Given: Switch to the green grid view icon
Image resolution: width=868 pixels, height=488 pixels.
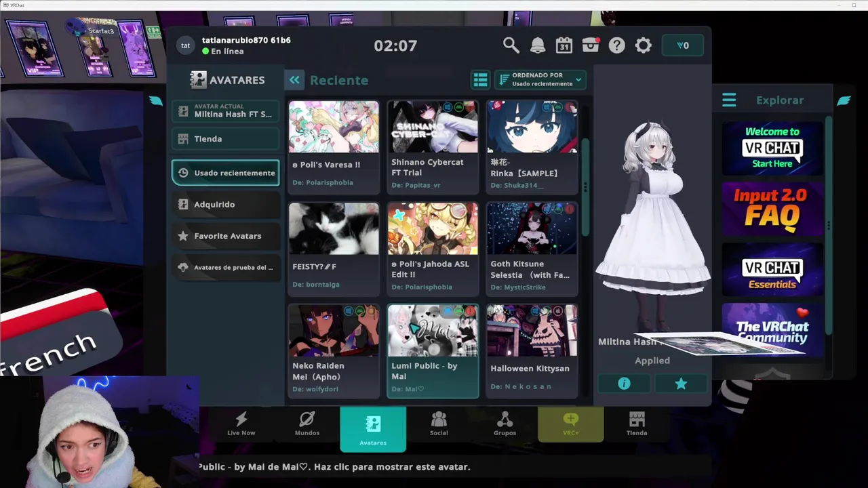Looking at the screenshot, I should [480, 80].
